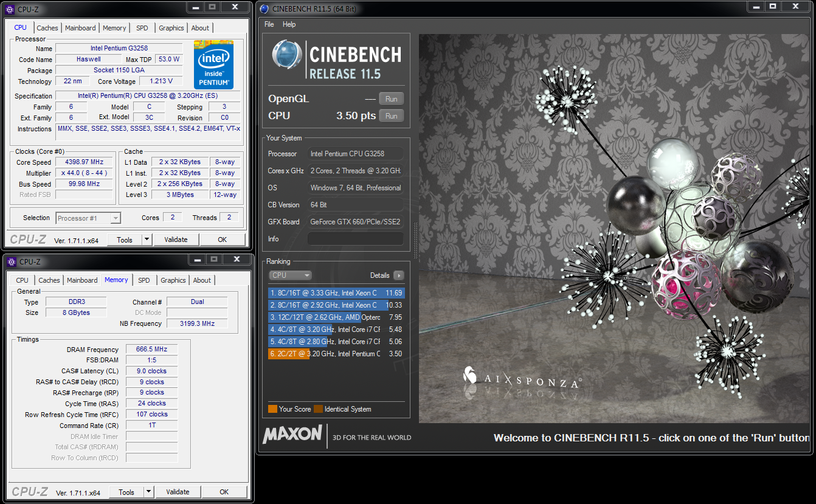Click Tools button in the Memory CPU-Z window
This screenshot has width=816, height=504.
pos(126,492)
